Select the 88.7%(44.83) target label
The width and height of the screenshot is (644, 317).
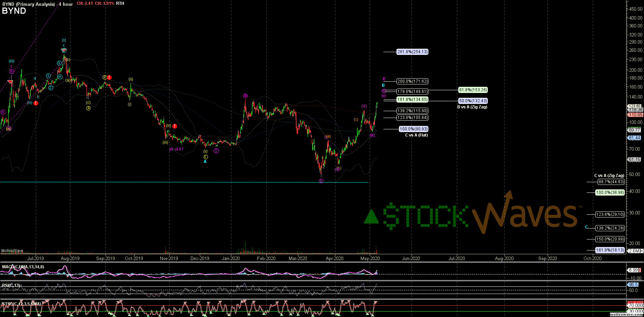611,182
